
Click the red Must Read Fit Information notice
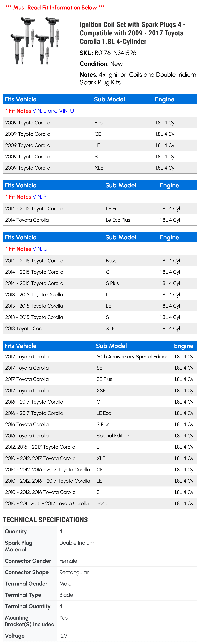[x=55, y=7]
